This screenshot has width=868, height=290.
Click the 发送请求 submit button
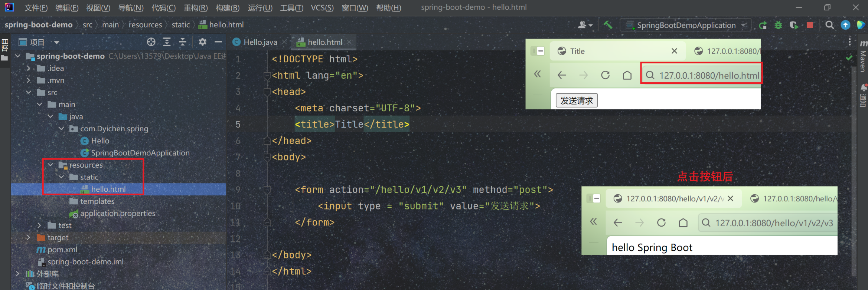[576, 100]
